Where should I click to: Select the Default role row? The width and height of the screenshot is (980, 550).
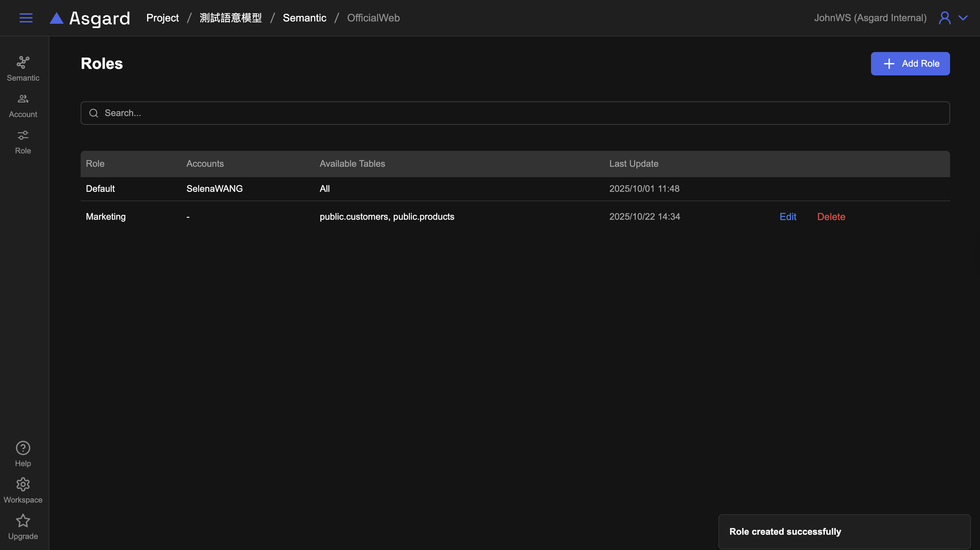pos(101,189)
